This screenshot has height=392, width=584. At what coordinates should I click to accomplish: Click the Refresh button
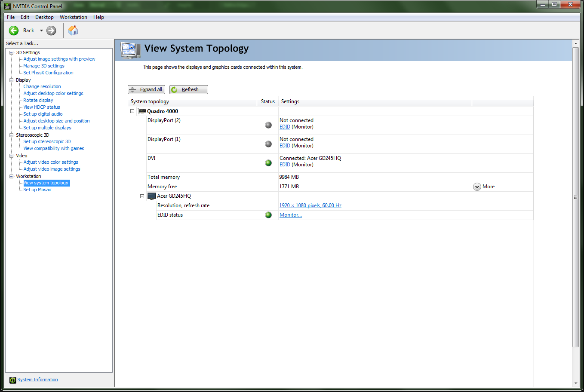click(188, 89)
